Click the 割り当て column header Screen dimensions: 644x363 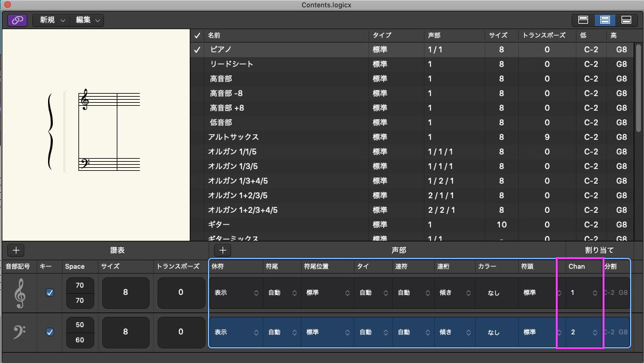[x=599, y=250]
